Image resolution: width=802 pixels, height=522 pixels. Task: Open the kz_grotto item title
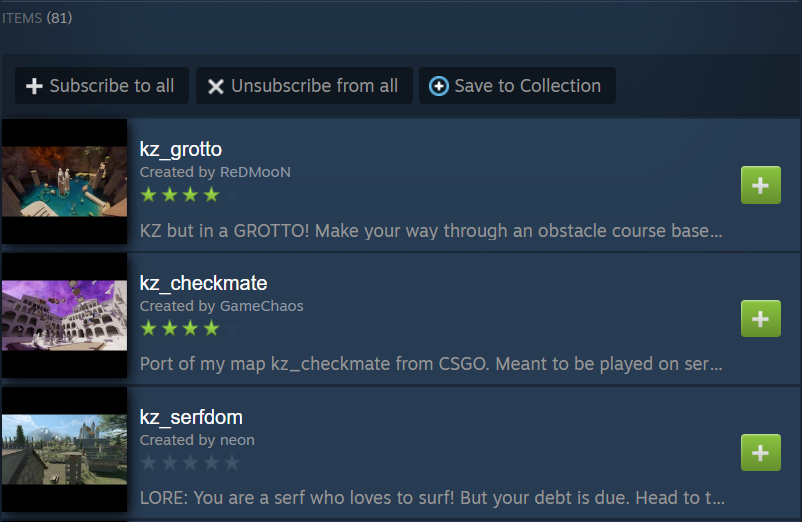coord(181,149)
